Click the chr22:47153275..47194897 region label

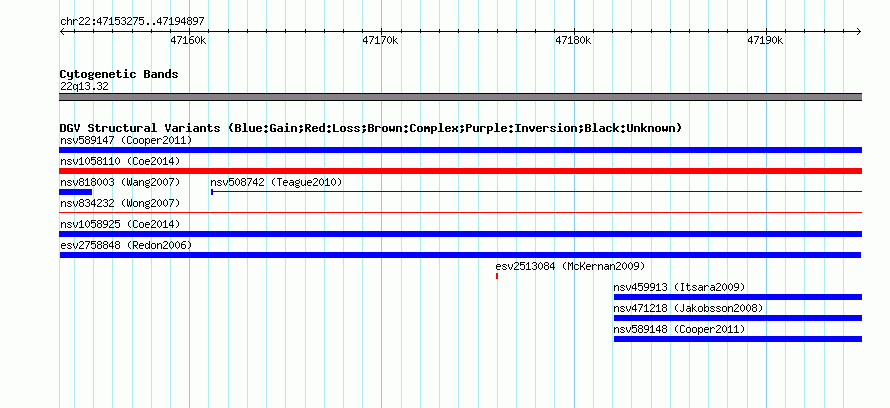132,22
